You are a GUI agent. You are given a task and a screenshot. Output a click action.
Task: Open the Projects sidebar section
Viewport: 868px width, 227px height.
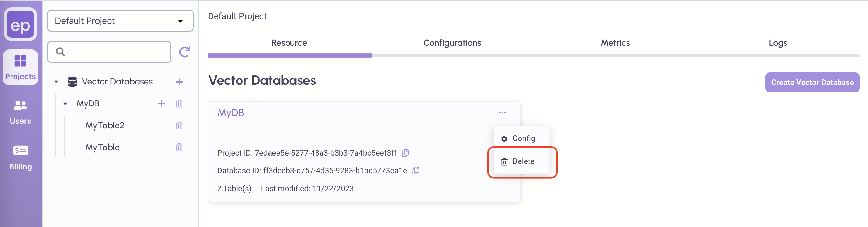[20, 67]
